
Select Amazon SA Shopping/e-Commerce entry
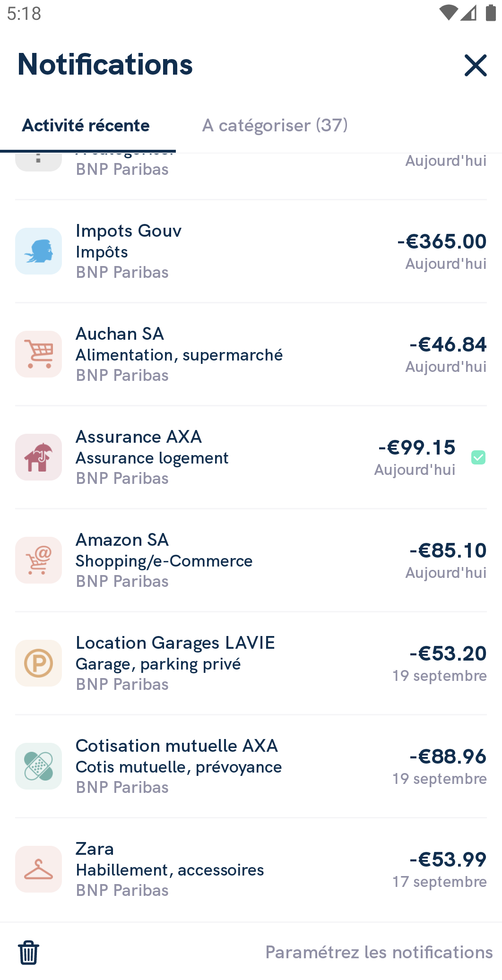click(251, 560)
